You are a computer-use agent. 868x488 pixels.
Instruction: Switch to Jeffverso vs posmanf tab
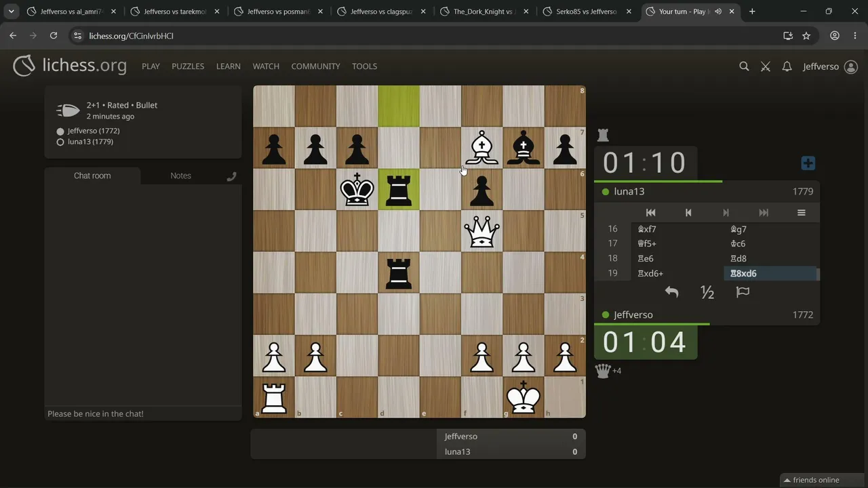coord(278,12)
